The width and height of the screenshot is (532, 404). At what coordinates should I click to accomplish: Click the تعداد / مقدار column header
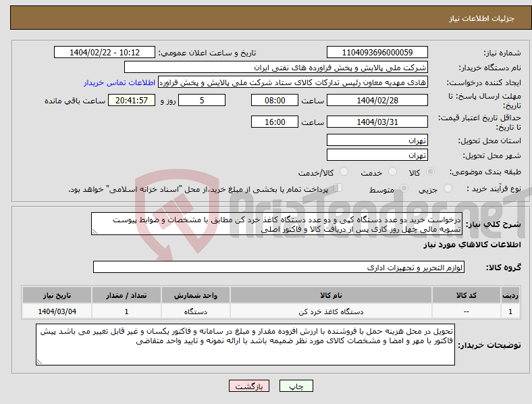pyautogui.click(x=126, y=295)
